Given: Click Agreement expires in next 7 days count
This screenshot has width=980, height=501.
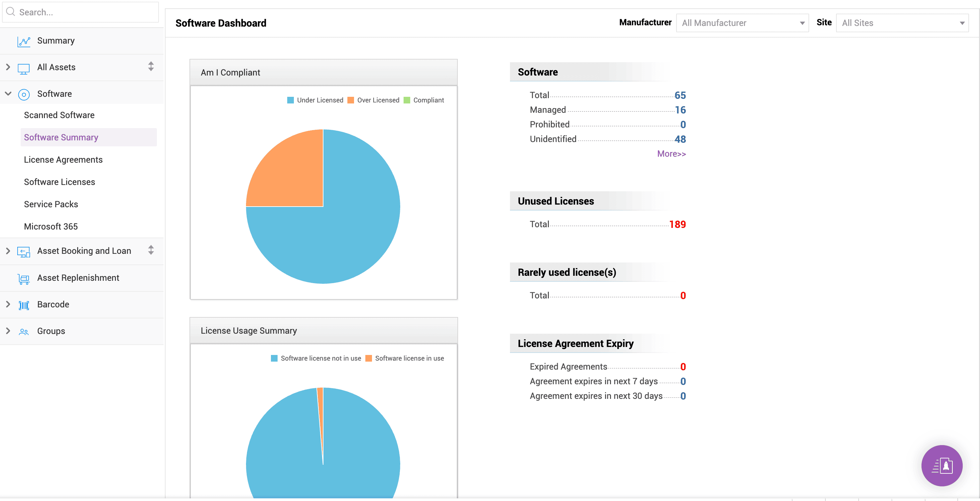Looking at the screenshot, I should click(683, 382).
